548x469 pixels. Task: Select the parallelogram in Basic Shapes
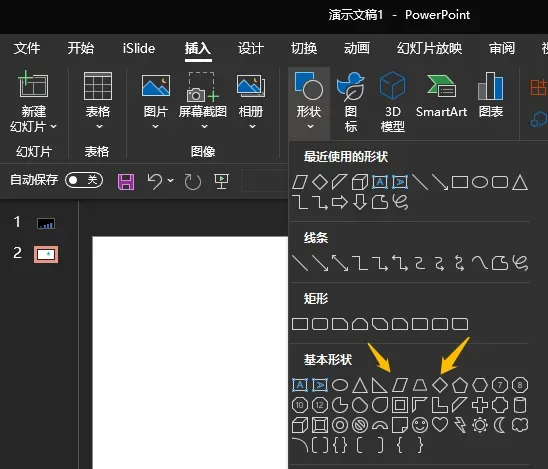[x=399, y=385]
